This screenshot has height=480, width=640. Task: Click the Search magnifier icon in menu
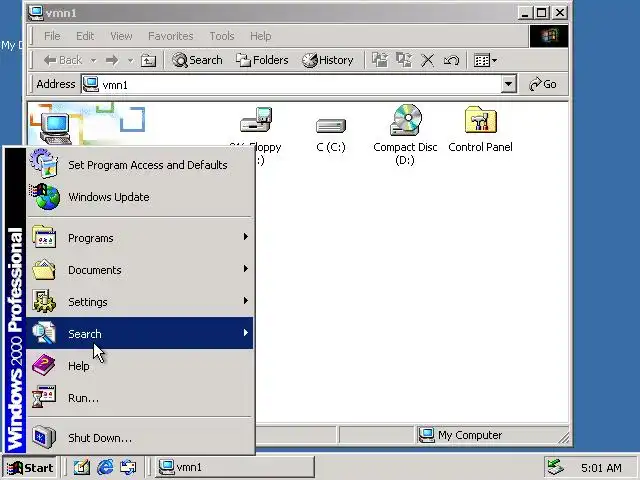(44, 333)
